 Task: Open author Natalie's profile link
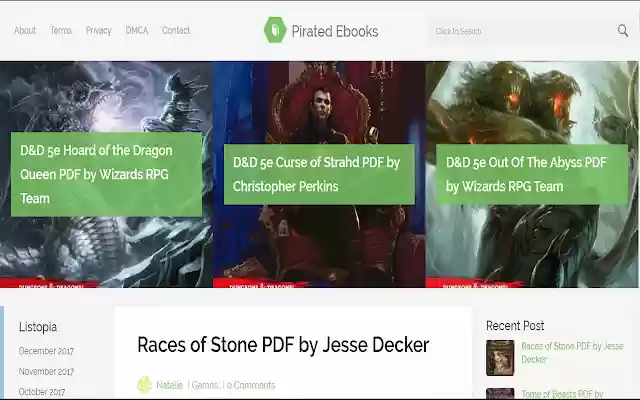pos(169,385)
